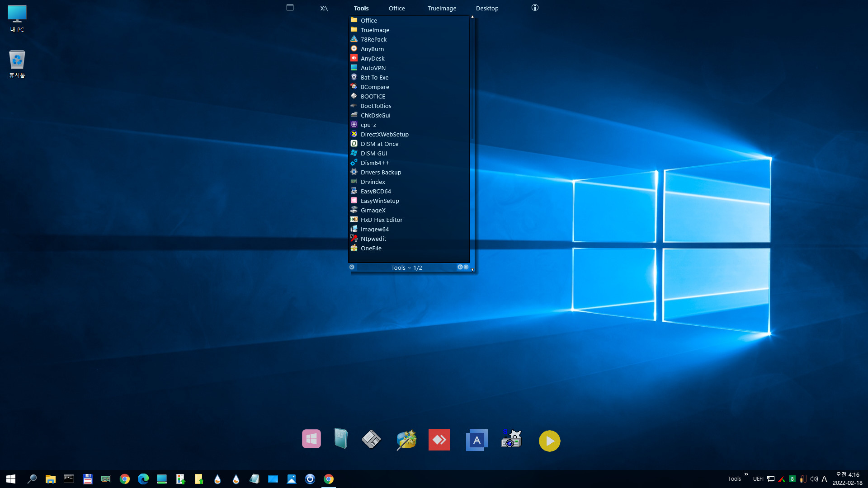868x488 pixels.
Task: Click the yellow play button dock icon
Action: point(549,441)
